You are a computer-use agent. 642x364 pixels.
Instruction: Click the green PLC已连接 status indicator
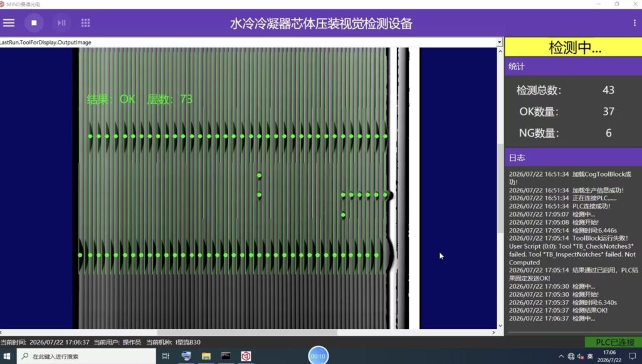click(613, 342)
